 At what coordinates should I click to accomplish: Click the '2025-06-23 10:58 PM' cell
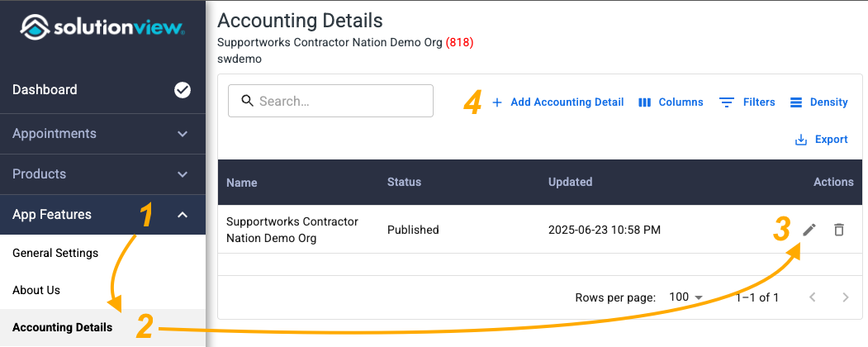click(605, 230)
